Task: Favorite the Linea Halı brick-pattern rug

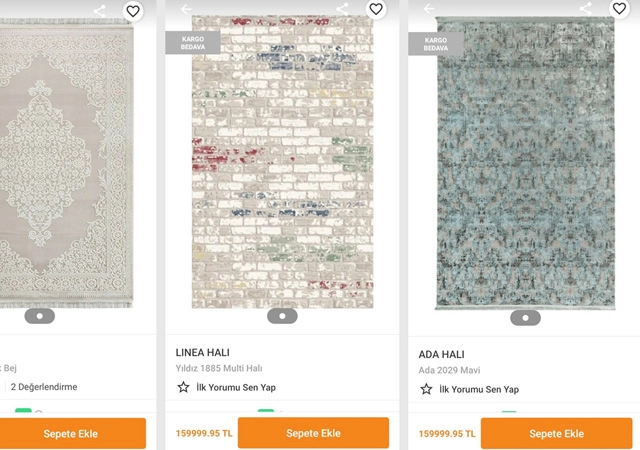Action: [376, 10]
